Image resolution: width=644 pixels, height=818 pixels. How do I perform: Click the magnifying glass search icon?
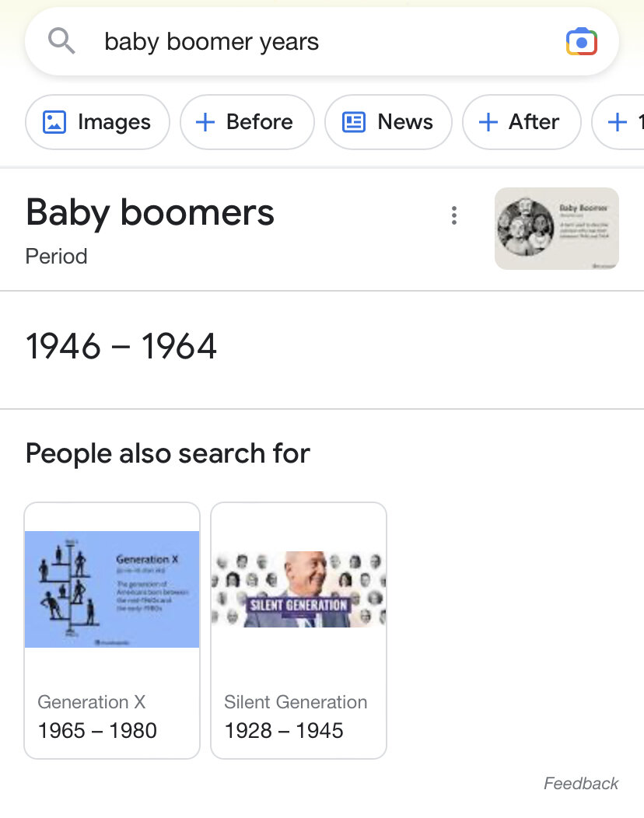(61, 41)
